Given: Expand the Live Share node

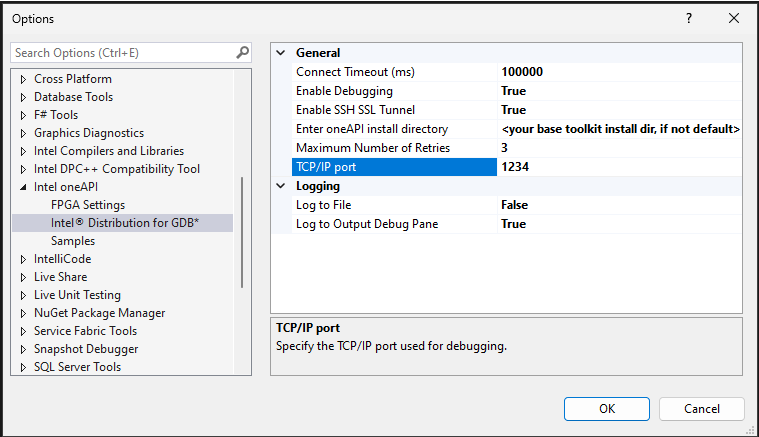Looking at the screenshot, I should click(x=24, y=277).
